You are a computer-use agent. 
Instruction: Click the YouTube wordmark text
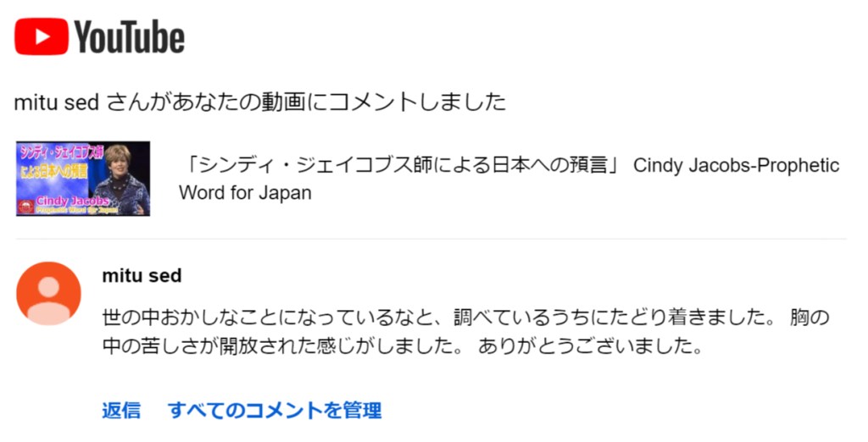point(129,37)
